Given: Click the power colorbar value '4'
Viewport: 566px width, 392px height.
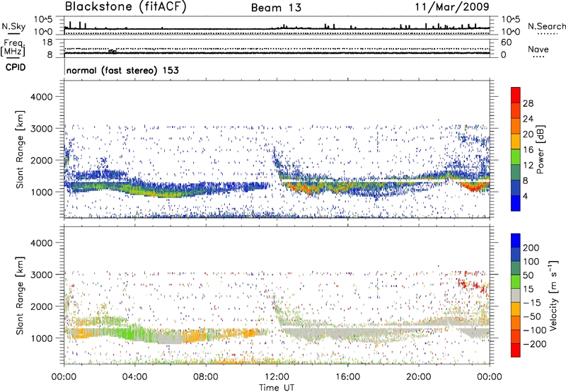Looking at the screenshot, I should pyautogui.click(x=525, y=196).
